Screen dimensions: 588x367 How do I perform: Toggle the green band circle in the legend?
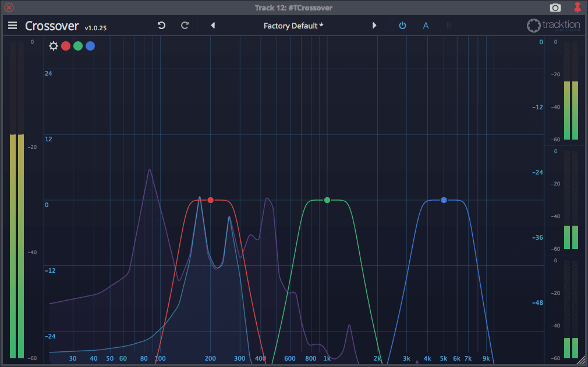78,46
